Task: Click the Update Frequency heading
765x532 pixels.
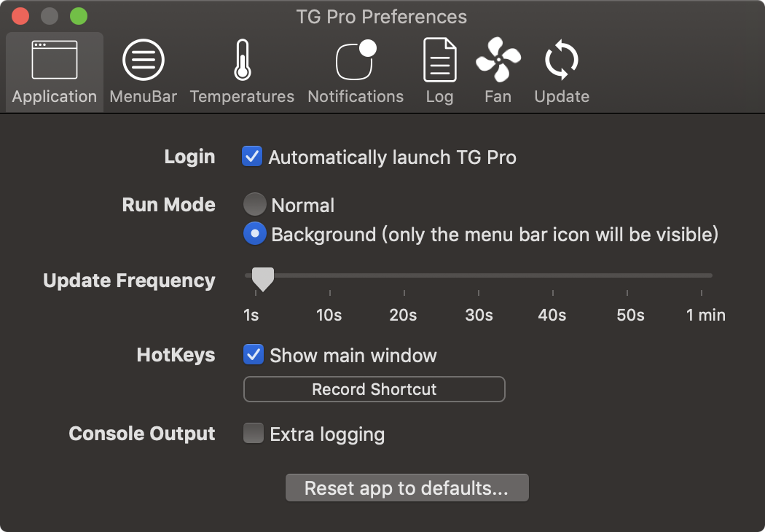Action: (x=129, y=281)
